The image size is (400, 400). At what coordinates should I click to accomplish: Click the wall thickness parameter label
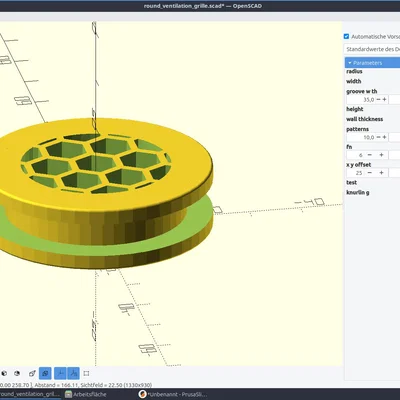364,119
